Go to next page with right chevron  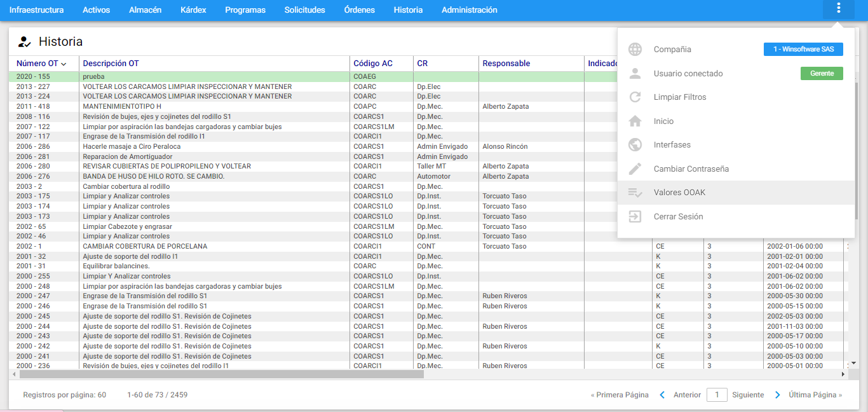coord(778,395)
